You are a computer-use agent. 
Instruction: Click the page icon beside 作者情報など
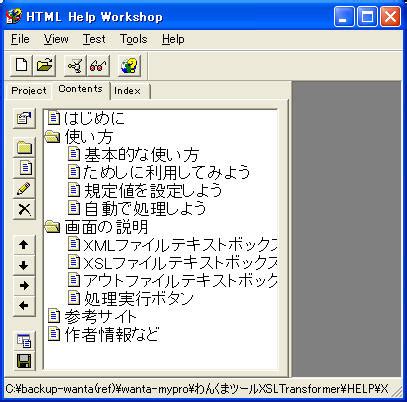click(x=54, y=334)
